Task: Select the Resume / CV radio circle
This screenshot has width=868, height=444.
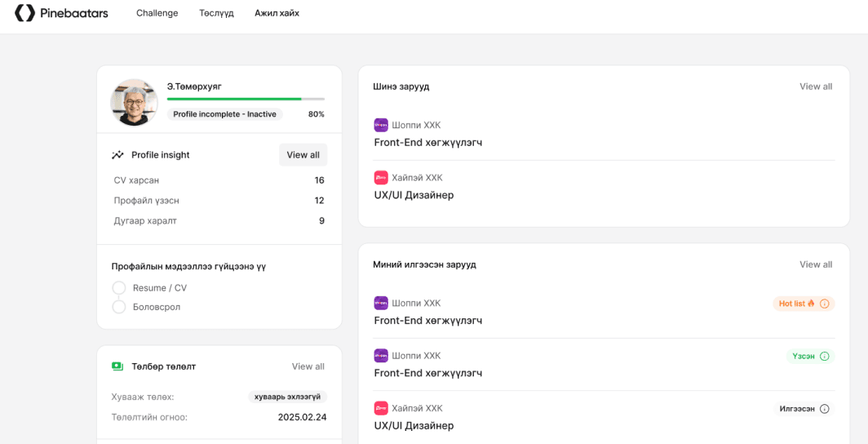Action: [119, 288]
